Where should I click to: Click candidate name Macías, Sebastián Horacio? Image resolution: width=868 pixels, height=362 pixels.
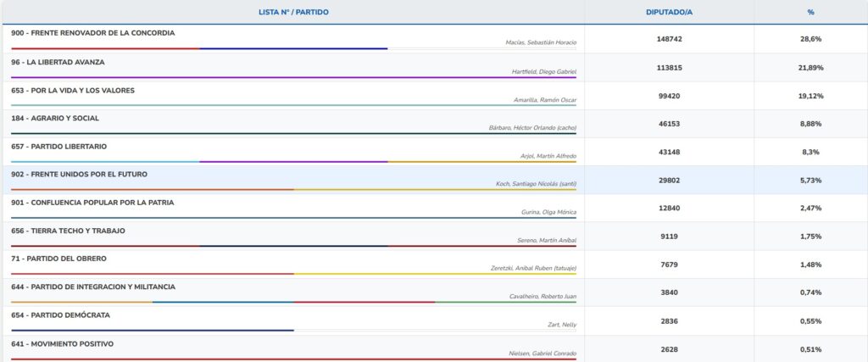click(x=541, y=42)
